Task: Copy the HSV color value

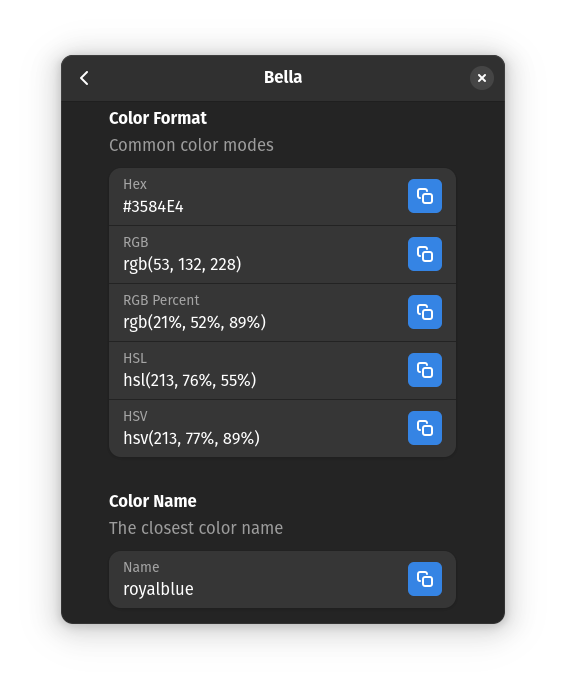Action: pyautogui.click(x=424, y=428)
